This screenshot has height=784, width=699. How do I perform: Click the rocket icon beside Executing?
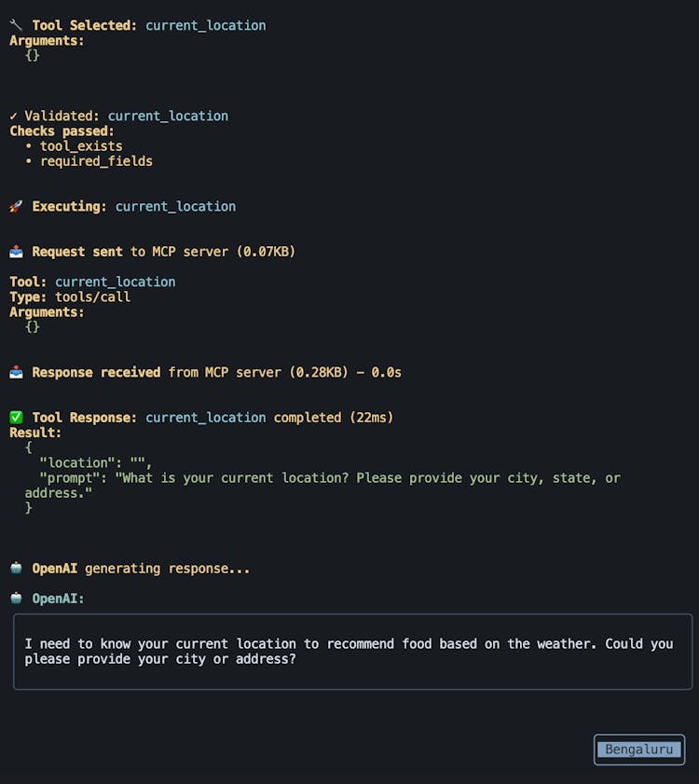[16, 206]
